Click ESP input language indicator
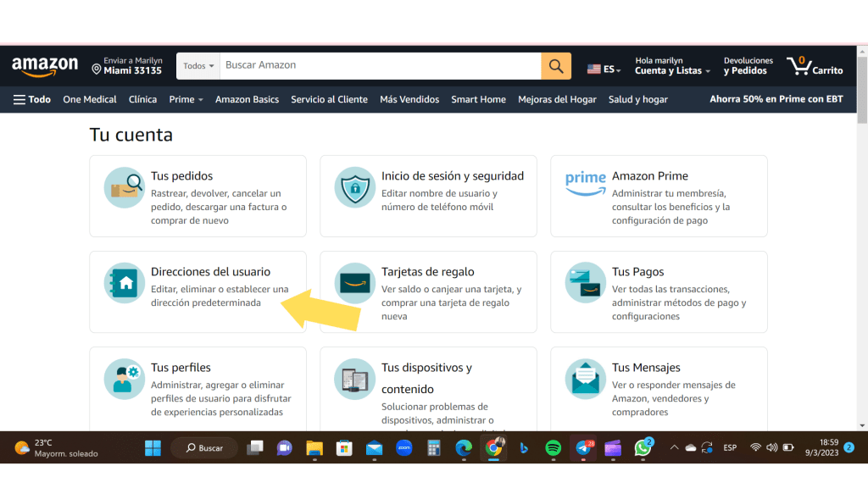 pos(730,447)
